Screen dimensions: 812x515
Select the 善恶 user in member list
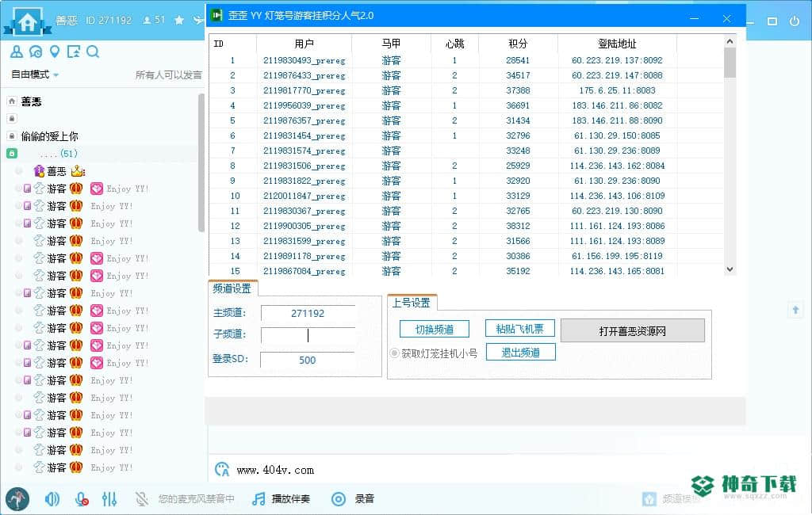pos(56,171)
